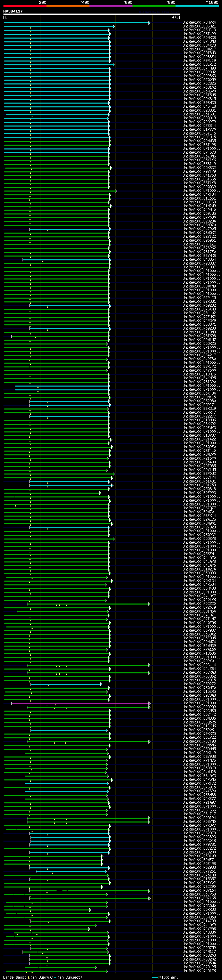Select hit label UniRef100_B7FGN8
Viewport: 222px width, 980px height.
(x=199, y=41)
